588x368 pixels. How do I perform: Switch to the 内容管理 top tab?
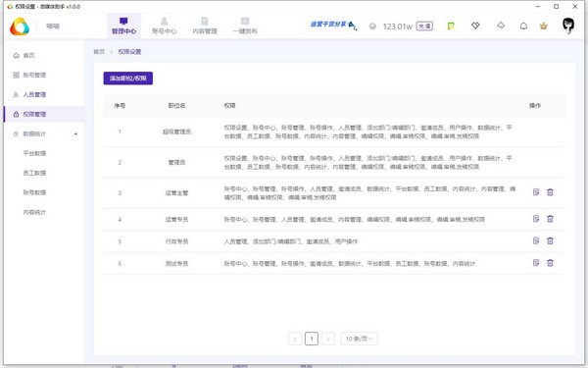click(x=205, y=26)
